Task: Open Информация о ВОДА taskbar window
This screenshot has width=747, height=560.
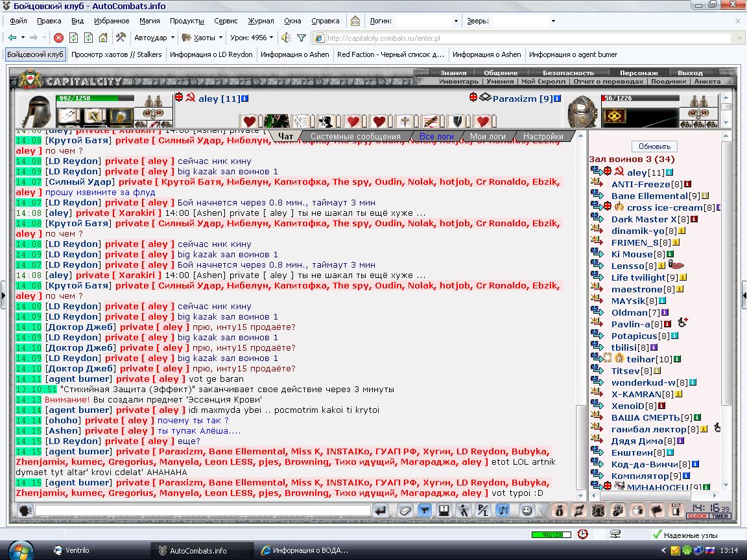Action: tap(304, 550)
